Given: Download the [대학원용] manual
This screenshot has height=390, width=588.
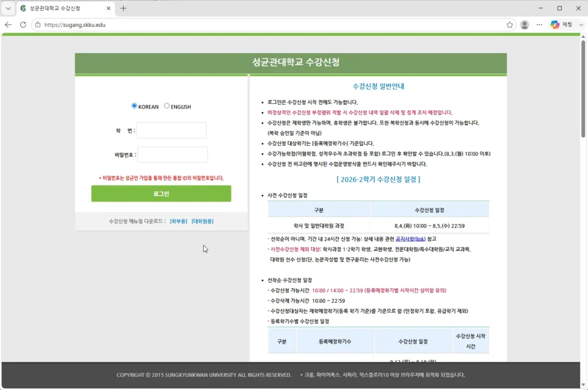Looking at the screenshot, I should pos(203,221).
